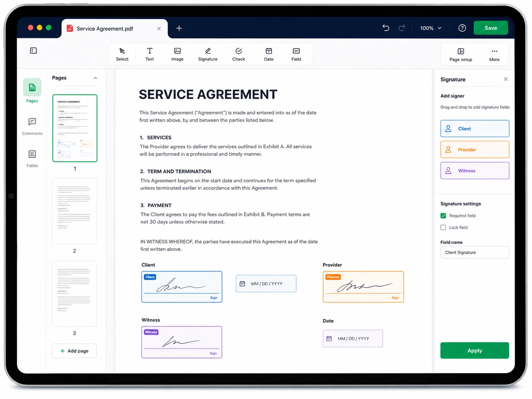Redo the last action

point(402,28)
